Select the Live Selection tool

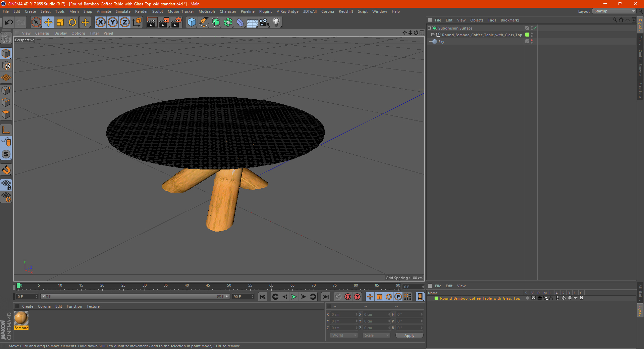36,22
